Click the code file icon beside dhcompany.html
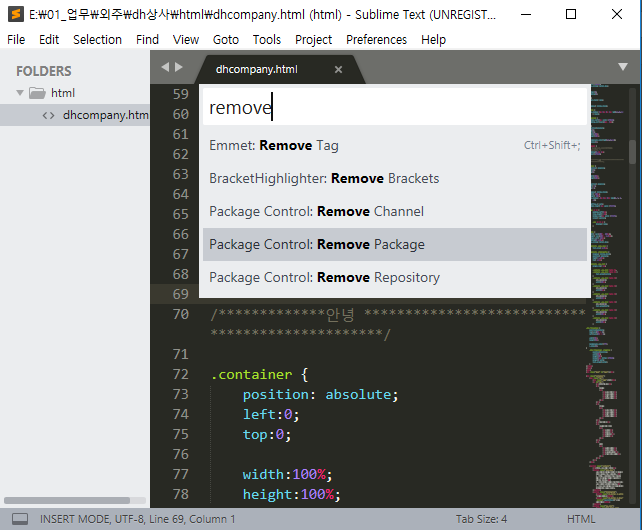Screen dimensions: 642x530 pos(48,116)
